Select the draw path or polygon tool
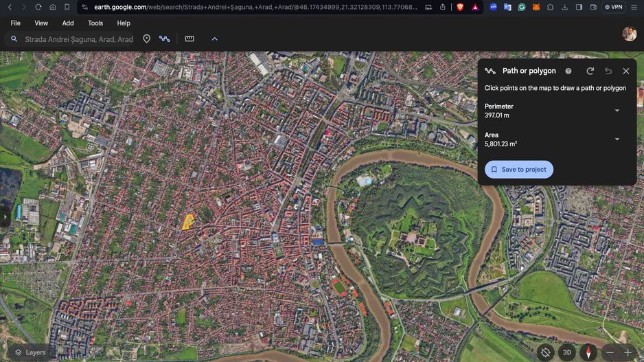This screenshot has width=644, height=362. pos(165,39)
